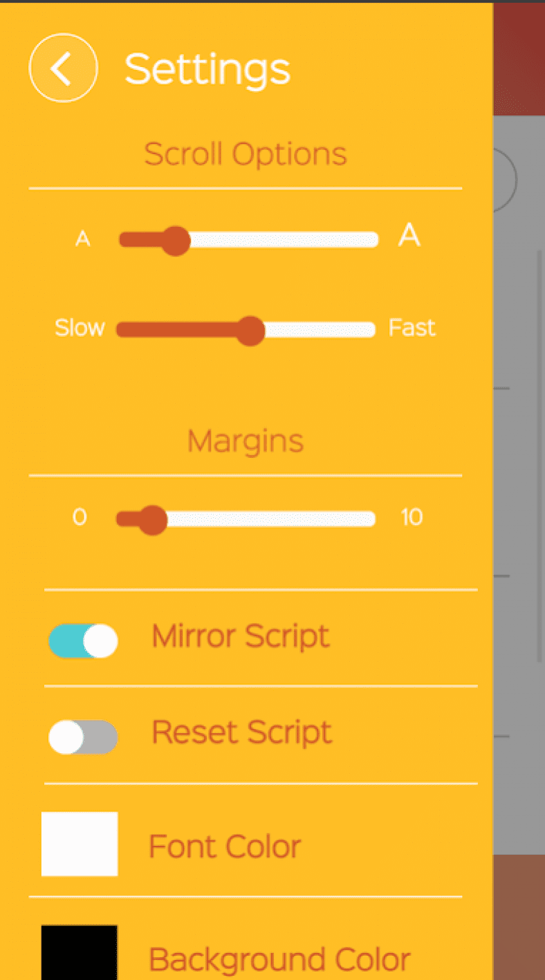Open the white Font Color swatch
The image size is (545, 980).
[80, 844]
